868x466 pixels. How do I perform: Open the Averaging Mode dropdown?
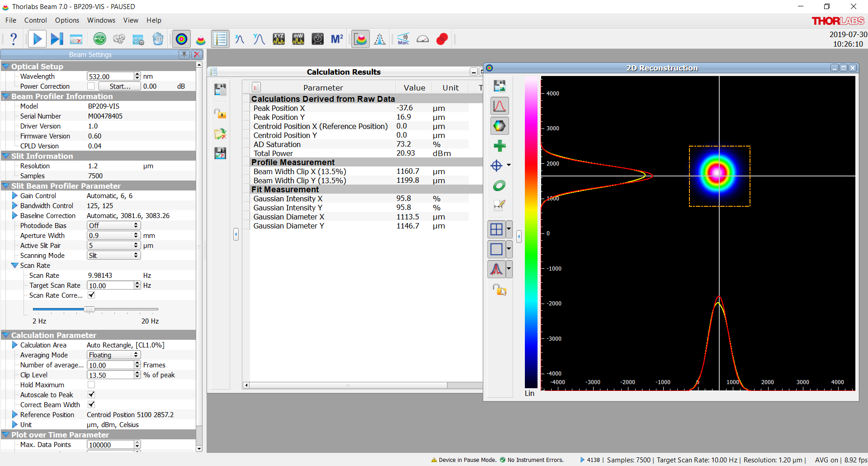click(x=113, y=355)
